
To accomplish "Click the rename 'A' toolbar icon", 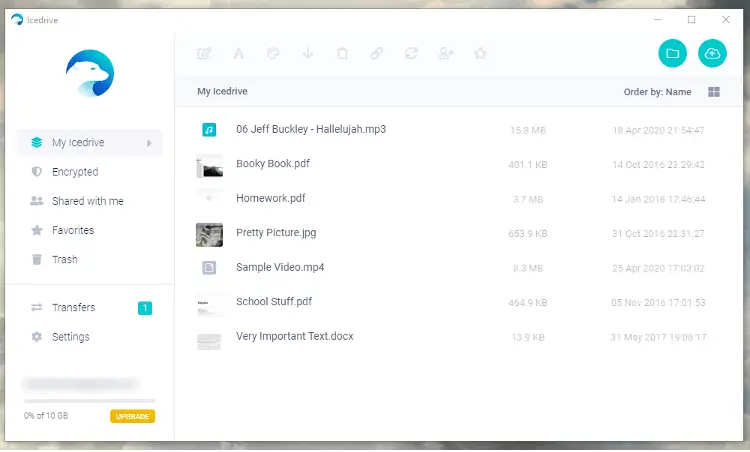I will coord(238,54).
